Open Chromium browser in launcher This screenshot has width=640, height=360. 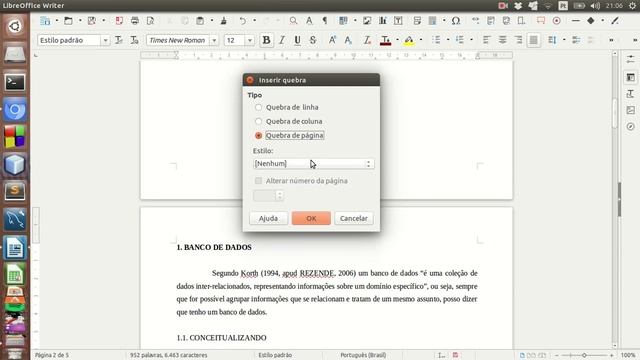tap(15, 110)
